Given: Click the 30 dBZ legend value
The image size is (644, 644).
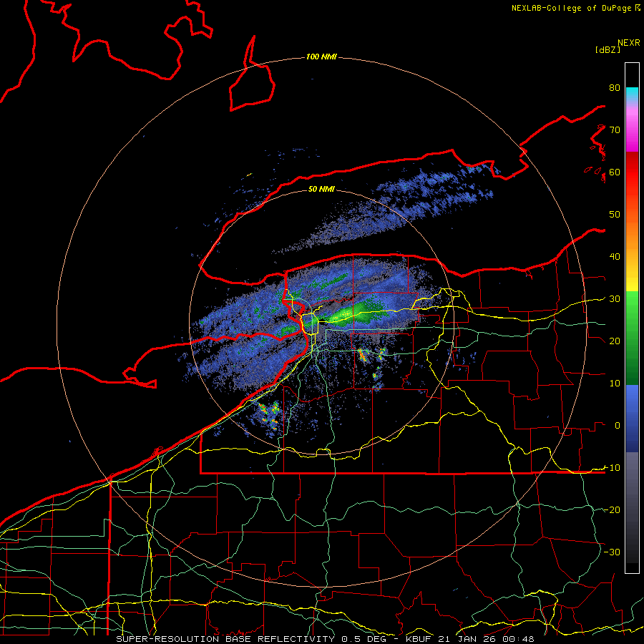Looking at the screenshot, I should click(x=615, y=298).
